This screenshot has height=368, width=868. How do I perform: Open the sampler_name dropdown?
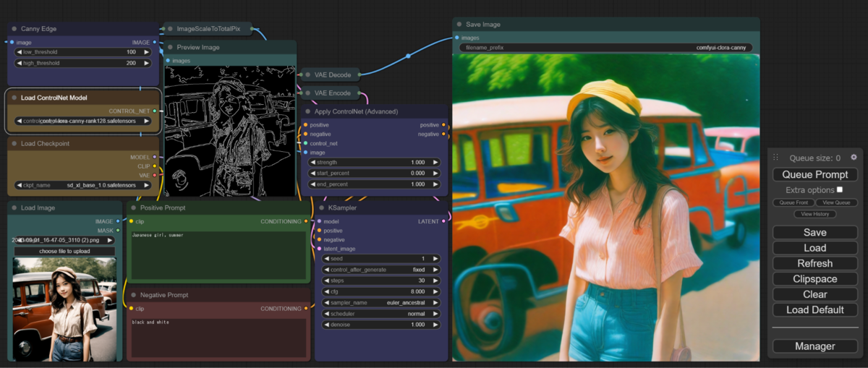[x=380, y=303]
